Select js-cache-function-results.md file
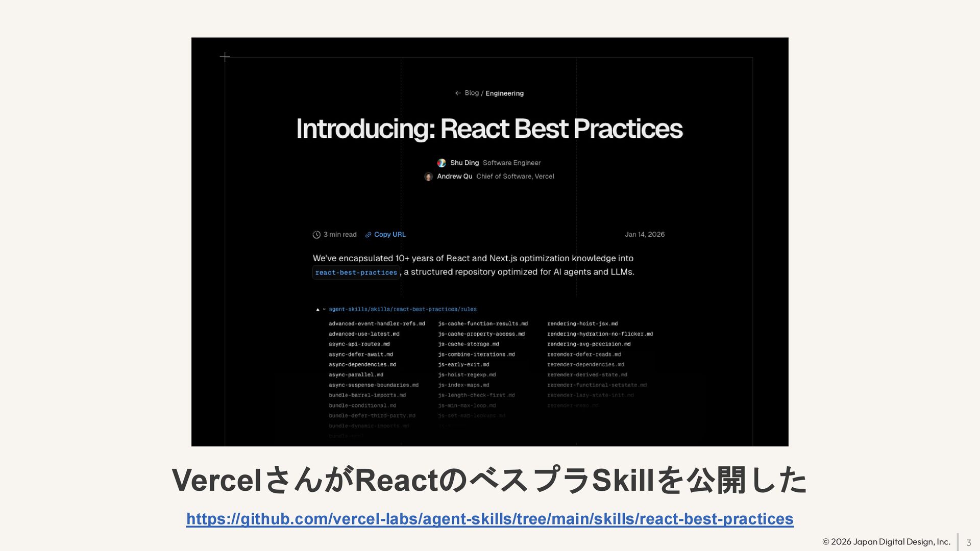The width and height of the screenshot is (980, 551). pyautogui.click(x=482, y=323)
